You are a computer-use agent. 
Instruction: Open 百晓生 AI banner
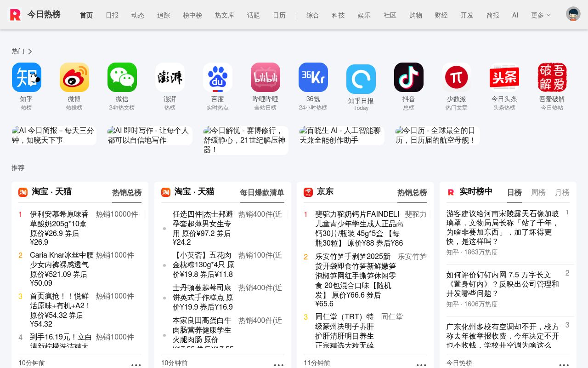point(342,136)
